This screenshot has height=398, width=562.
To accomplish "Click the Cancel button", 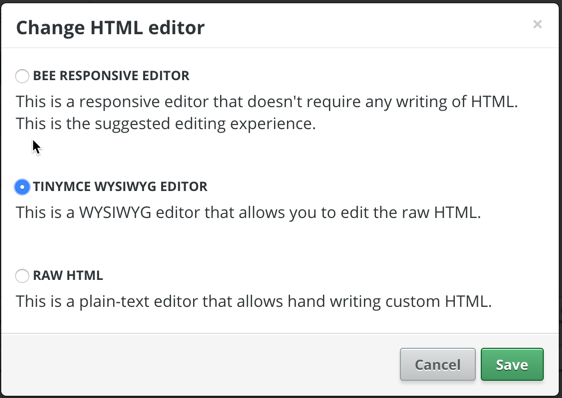I will tap(438, 364).
